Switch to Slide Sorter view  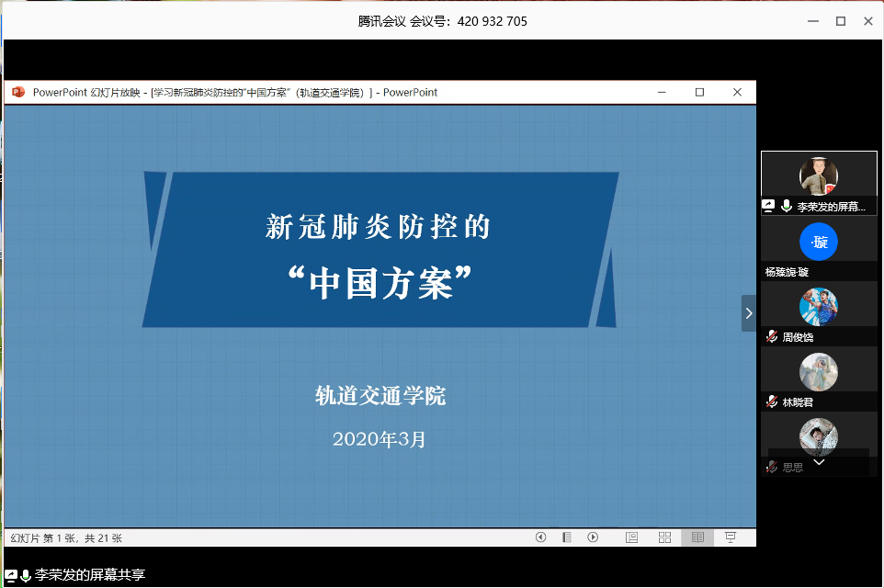pyautogui.click(x=664, y=537)
